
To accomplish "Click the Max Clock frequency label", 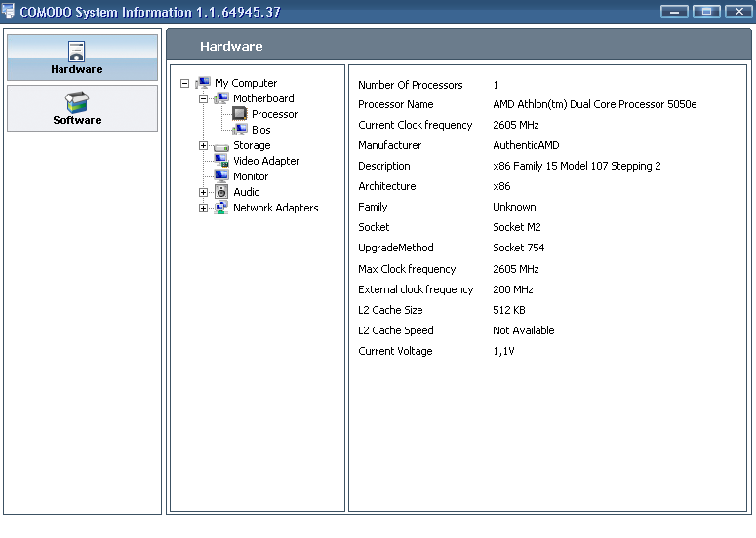I will 407,269.
